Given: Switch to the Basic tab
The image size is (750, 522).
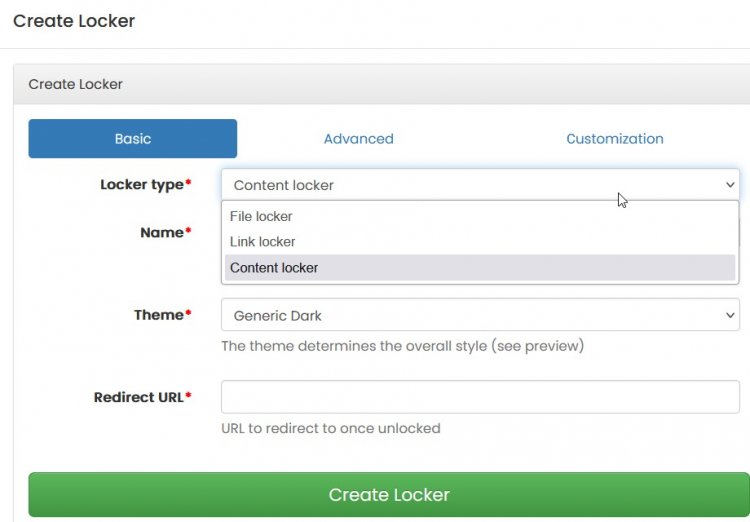Looking at the screenshot, I should [x=132, y=139].
